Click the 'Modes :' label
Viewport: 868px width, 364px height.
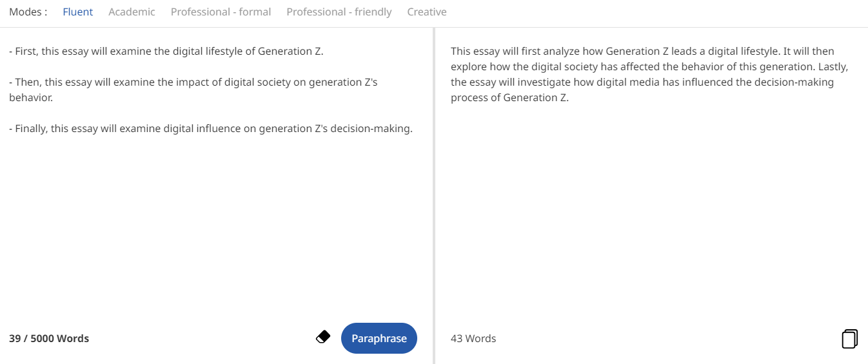point(28,12)
